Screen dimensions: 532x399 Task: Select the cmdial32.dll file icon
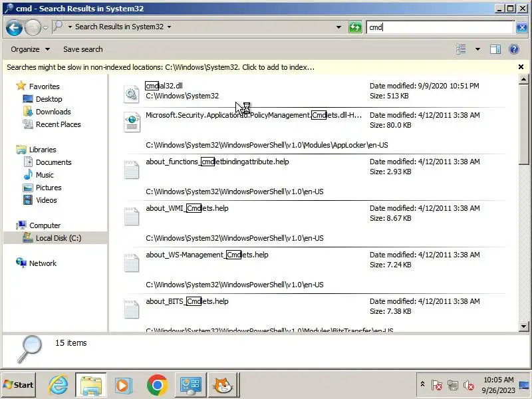point(132,94)
